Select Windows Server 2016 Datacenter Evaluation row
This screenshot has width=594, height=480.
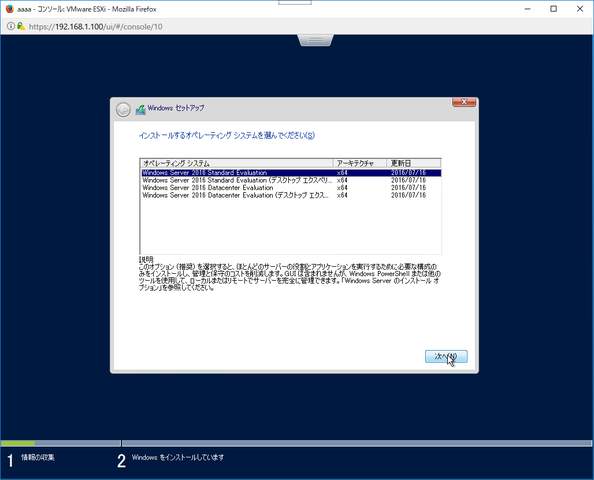pyautogui.click(x=291, y=188)
